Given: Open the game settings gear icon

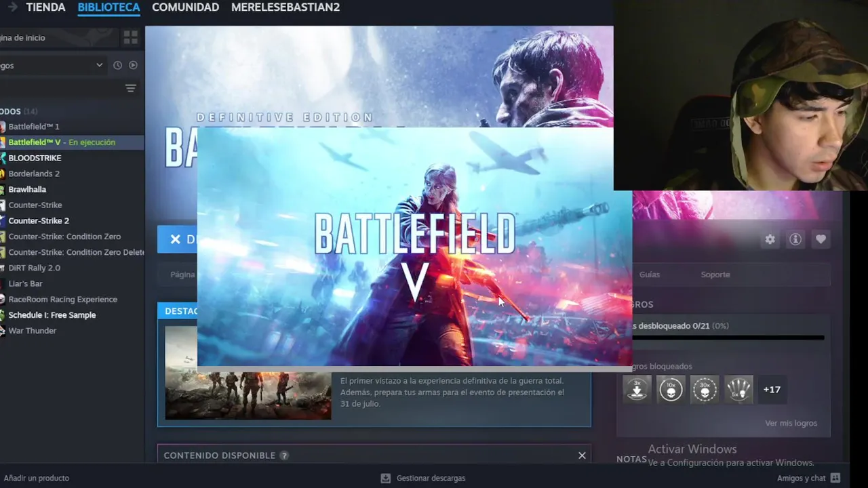Looking at the screenshot, I should click(x=770, y=239).
